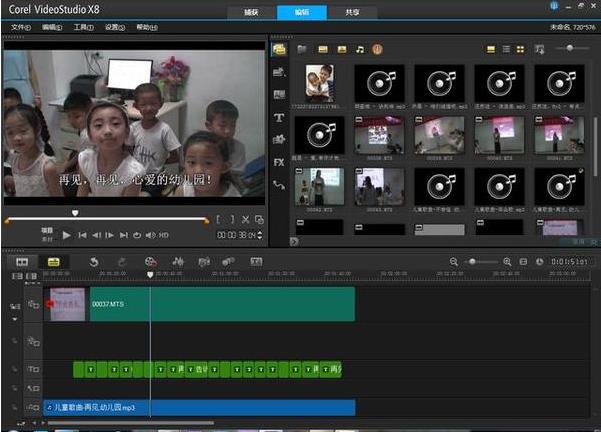Open the 文件(F) menu
Screen dimensions: 601x432
tap(19, 27)
